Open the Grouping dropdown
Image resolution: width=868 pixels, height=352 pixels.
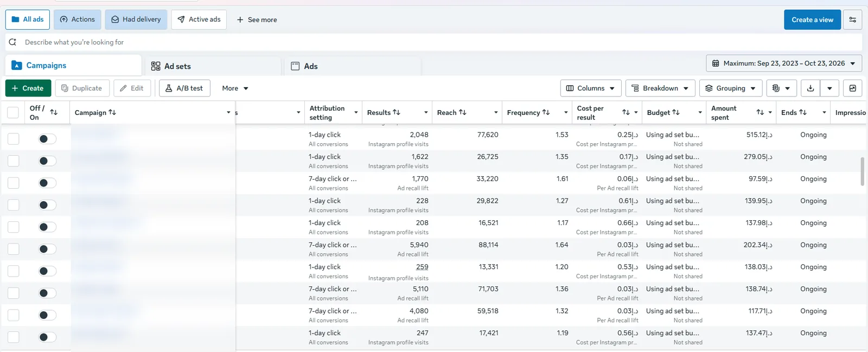tap(730, 88)
